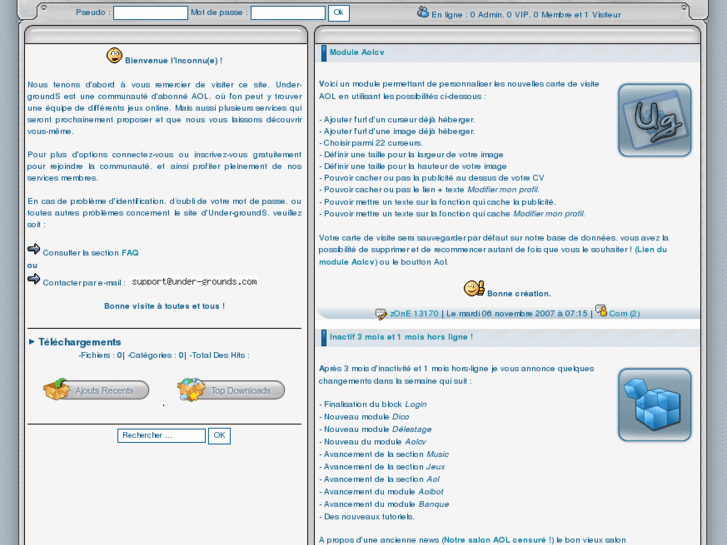Open the Top Downloads button

(231, 390)
